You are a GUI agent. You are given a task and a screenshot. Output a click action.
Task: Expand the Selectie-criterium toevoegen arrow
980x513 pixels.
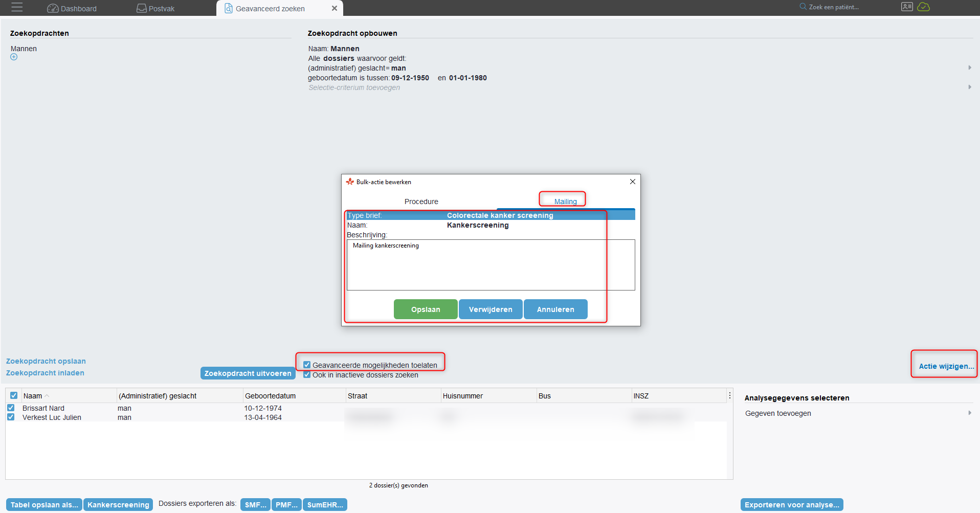click(969, 87)
